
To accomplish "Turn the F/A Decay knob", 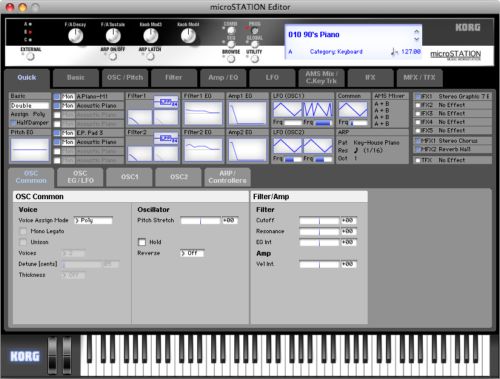I will click(76, 36).
